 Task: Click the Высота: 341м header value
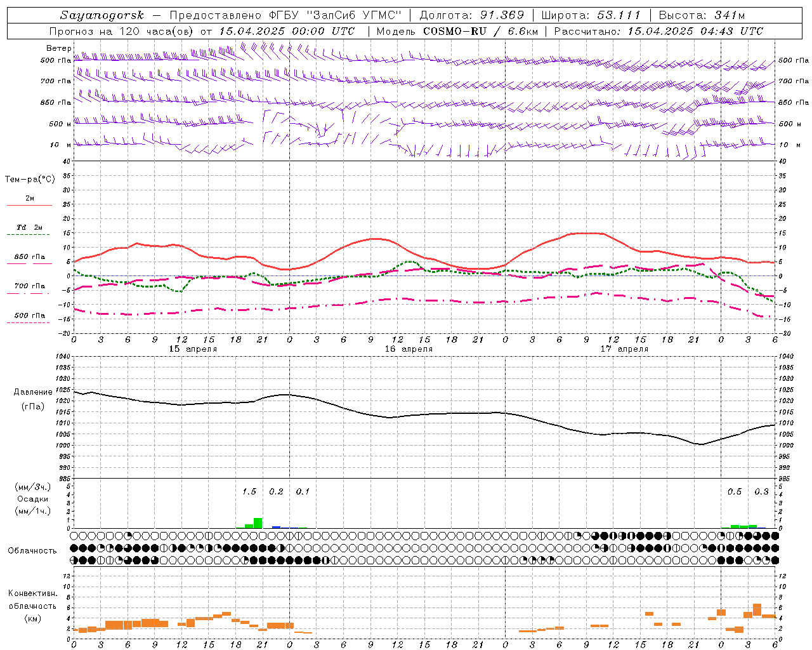pos(702,15)
